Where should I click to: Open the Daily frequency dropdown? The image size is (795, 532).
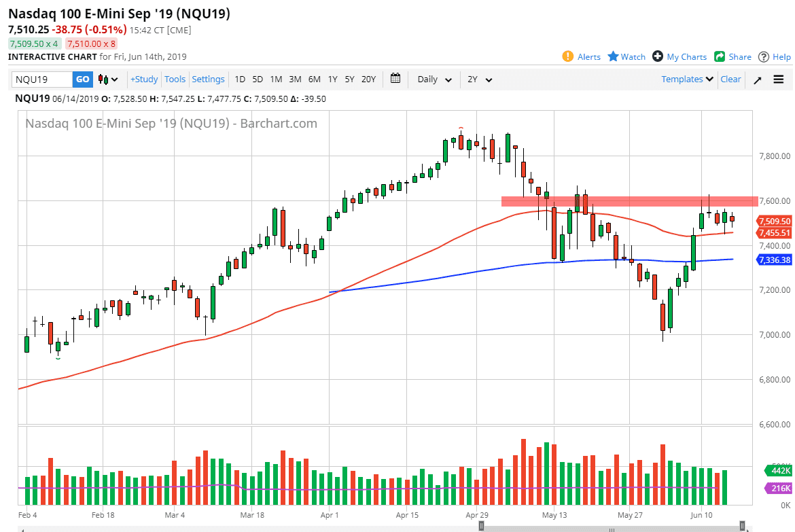click(433, 79)
